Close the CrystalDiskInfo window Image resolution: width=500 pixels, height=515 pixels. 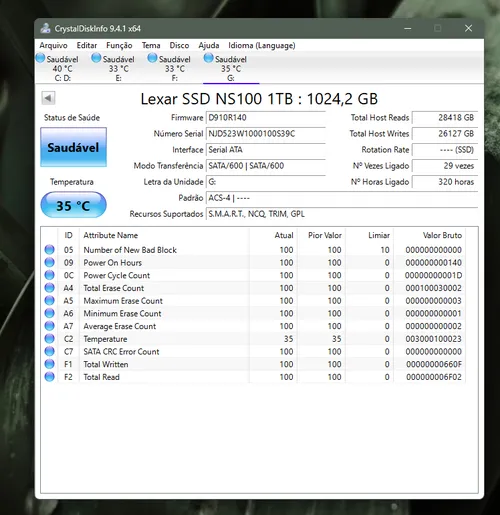pyautogui.click(x=468, y=28)
